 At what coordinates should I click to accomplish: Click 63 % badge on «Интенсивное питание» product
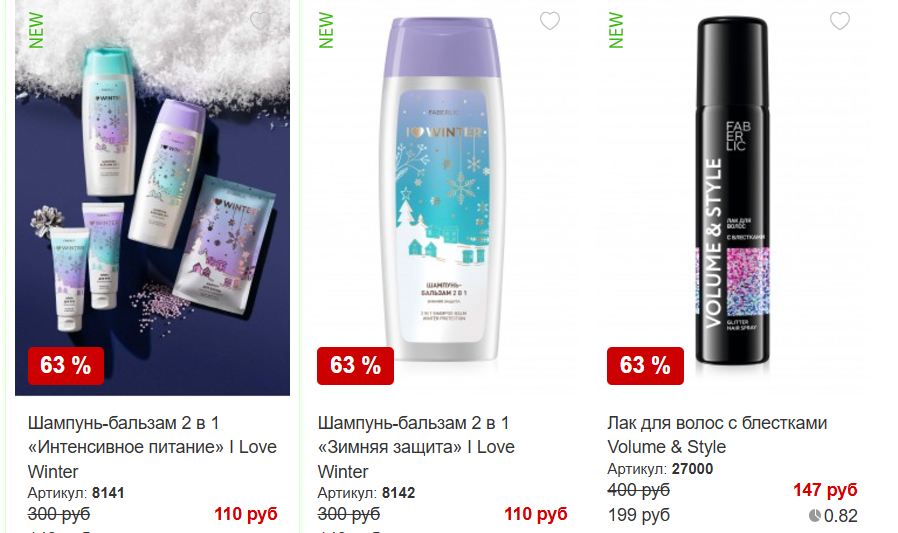tap(66, 365)
